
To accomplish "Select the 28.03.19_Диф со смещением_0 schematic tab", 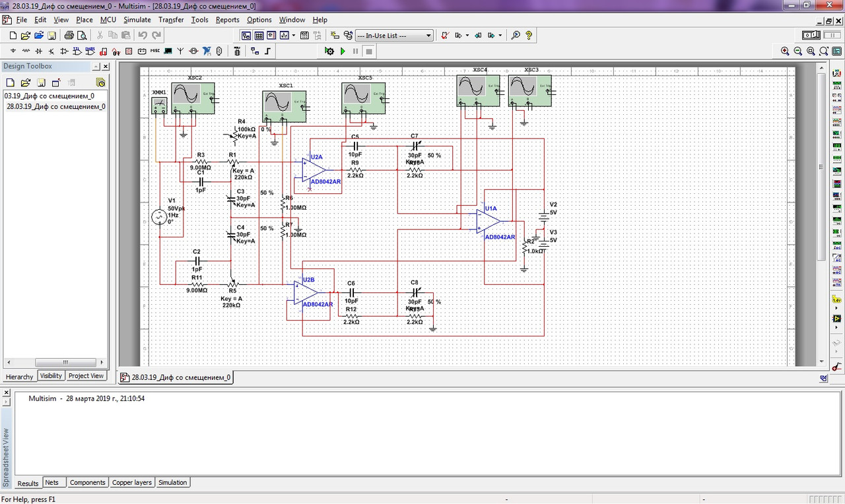I will pyautogui.click(x=176, y=378).
